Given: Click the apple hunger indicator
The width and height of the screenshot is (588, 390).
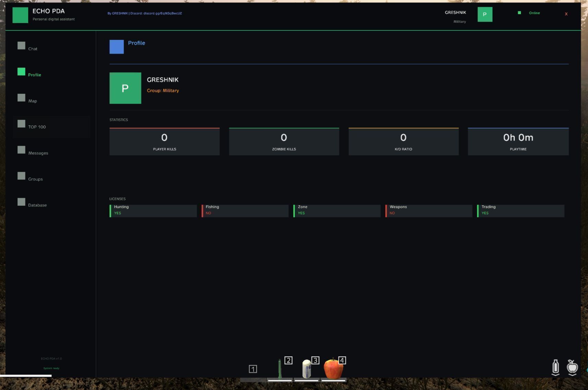Looking at the screenshot, I should (x=572, y=367).
